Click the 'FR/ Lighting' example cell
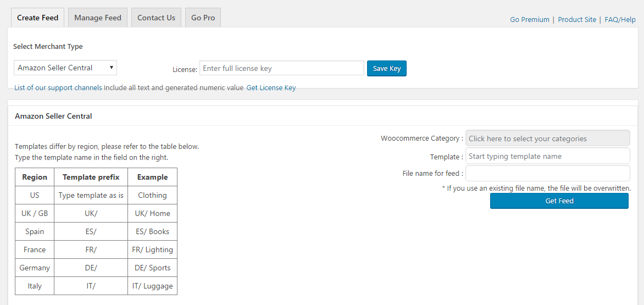This screenshot has height=305, width=644. [x=152, y=249]
